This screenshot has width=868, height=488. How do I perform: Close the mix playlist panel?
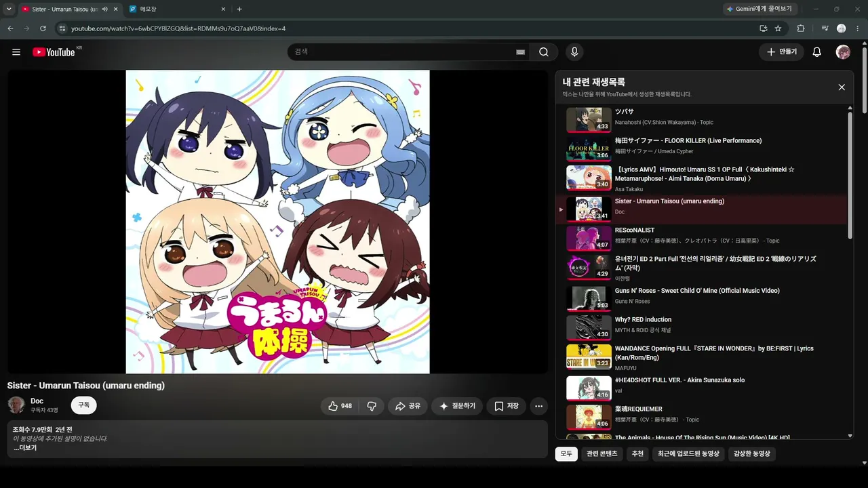pos(842,87)
